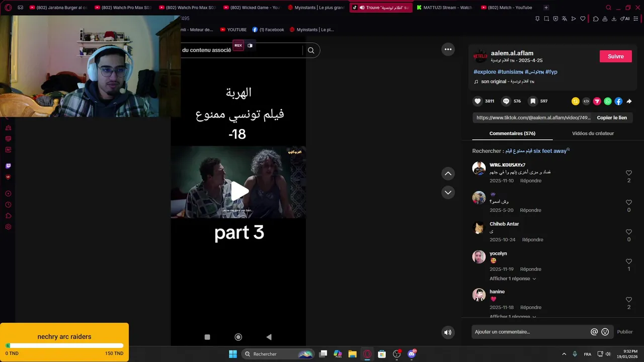Select the Commentaires (576) tab
644x362 pixels.
tap(512, 133)
